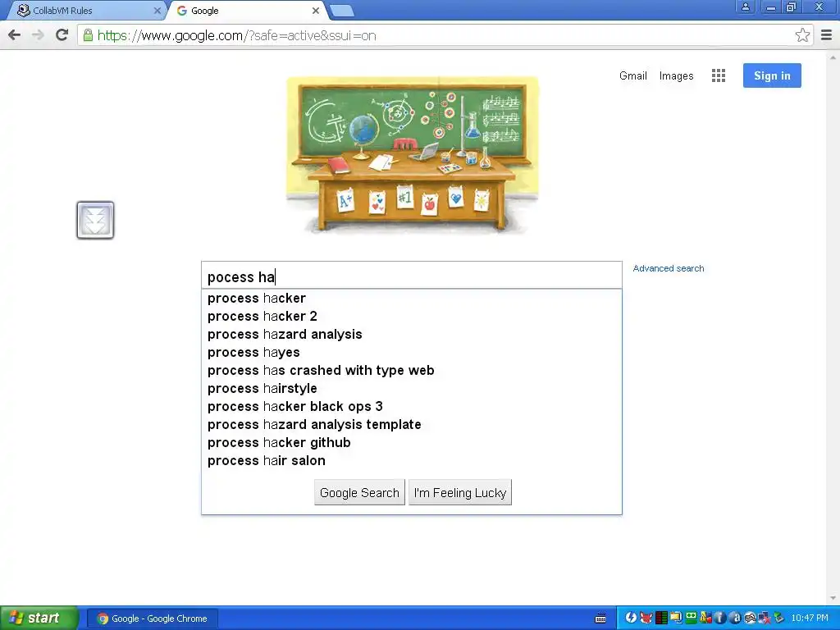Open Advanced search link
Screen dimensions: 840x630
coord(668,268)
